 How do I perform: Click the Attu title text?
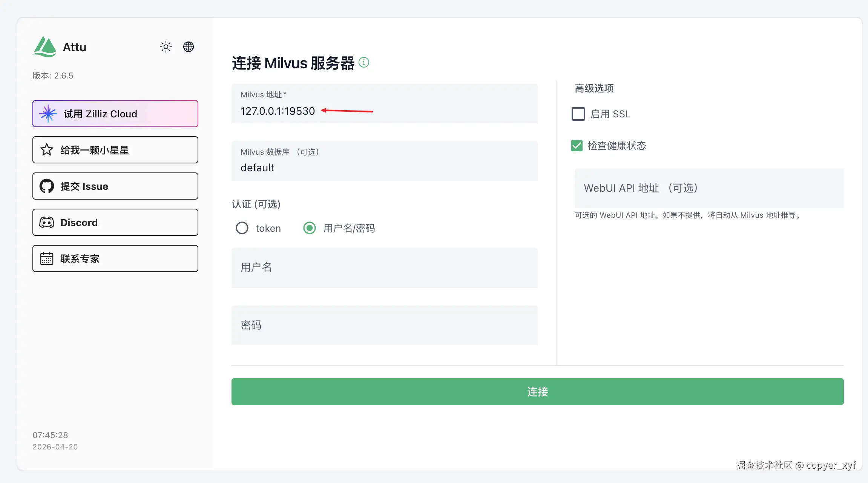pos(75,47)
